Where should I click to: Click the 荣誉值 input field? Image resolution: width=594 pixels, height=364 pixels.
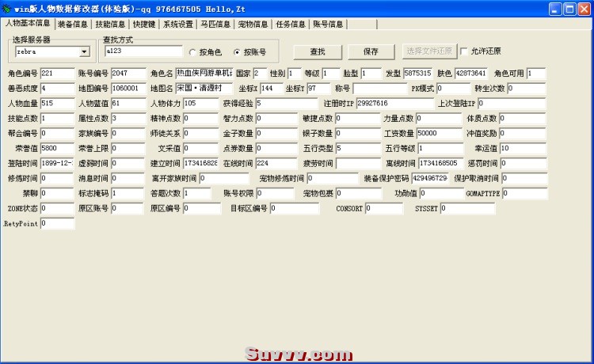click(x=57, y=148)
